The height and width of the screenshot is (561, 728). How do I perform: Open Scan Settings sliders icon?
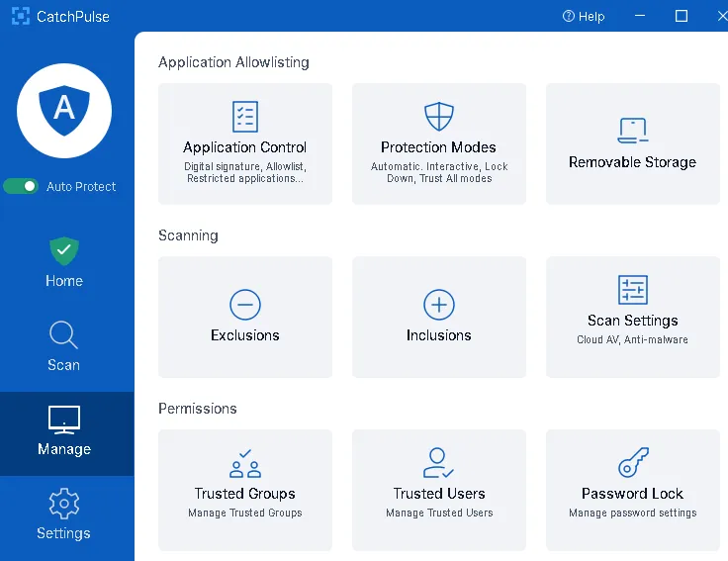[x=632, y=290]
